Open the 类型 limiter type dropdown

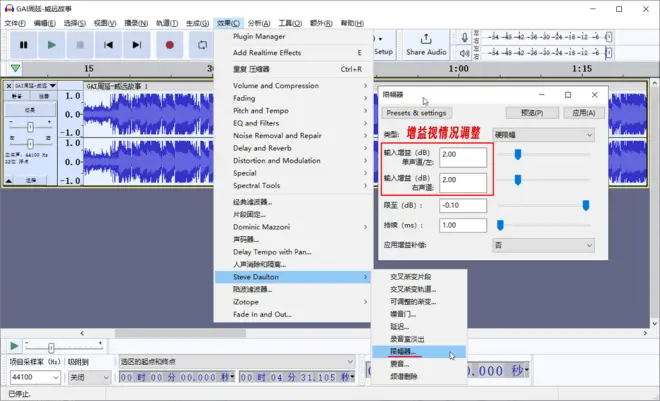coord(543,135)
